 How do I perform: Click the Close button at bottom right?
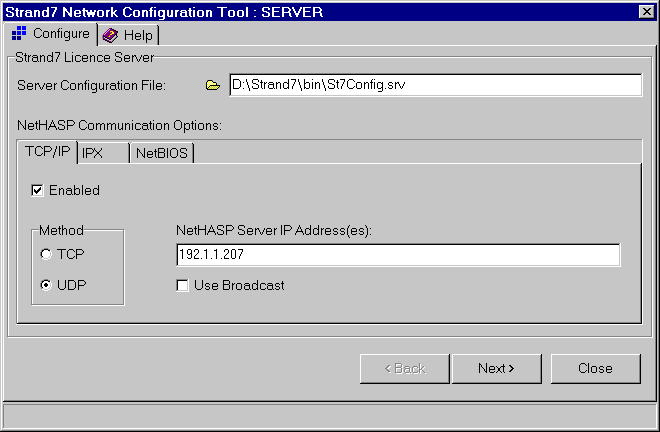[595, 368]
